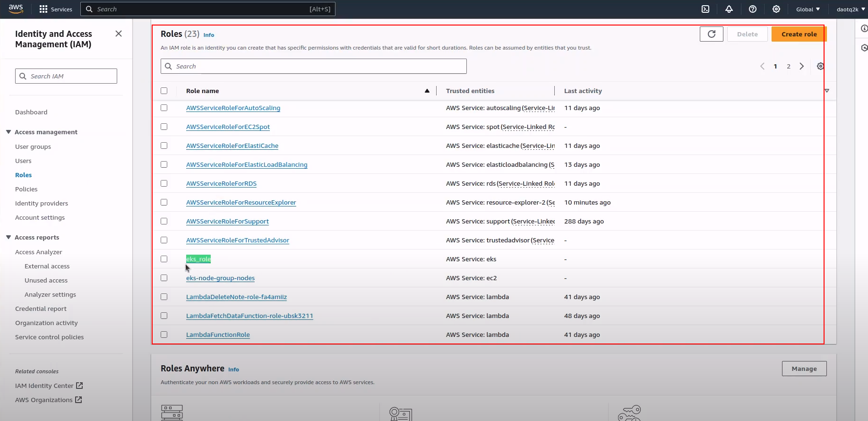Viewport: 868px width, 421px height.
Task: Open Analyzer settings in sidebar
Action: (x=50, y=294)
